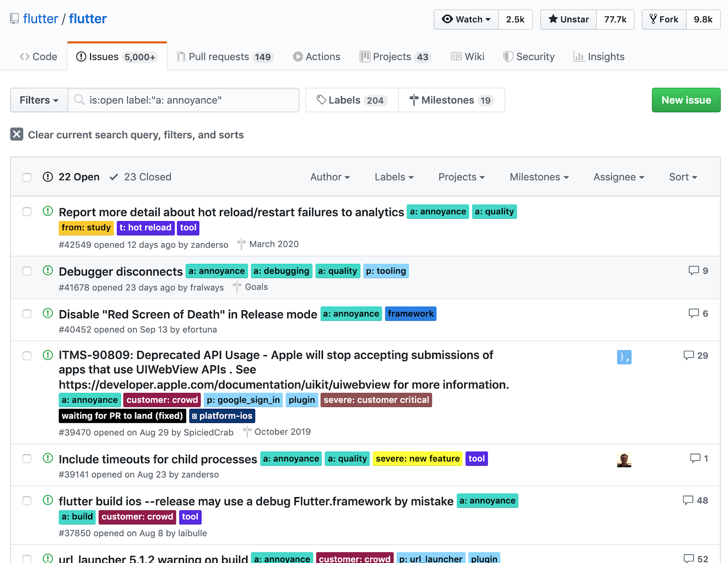Click the 'platform-ios' label
The height and width of the screenshot is (563, 728).
point(222,416)
